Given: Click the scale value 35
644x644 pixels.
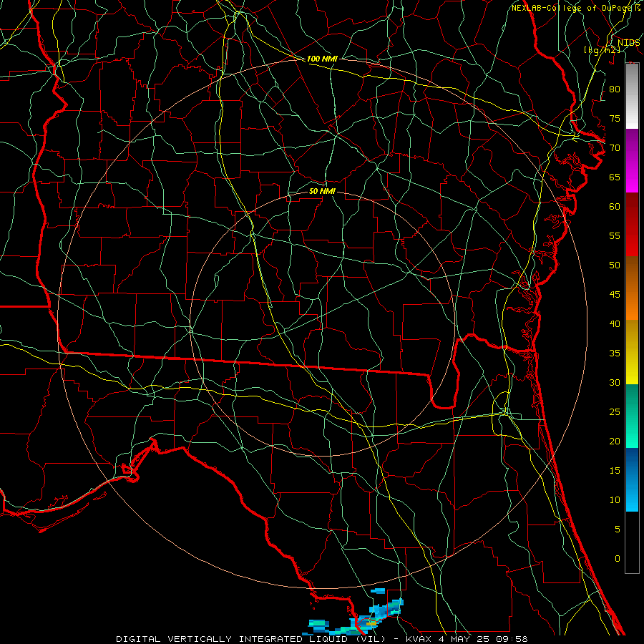Looking at the screenshot, I should click(615, 353).
